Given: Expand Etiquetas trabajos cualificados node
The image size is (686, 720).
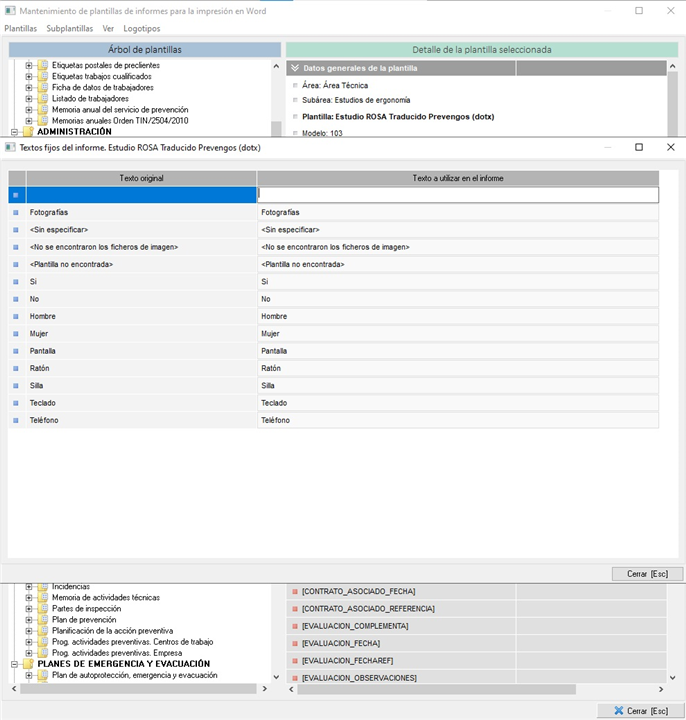Looking at the screenshot, I should pos(29,76).
